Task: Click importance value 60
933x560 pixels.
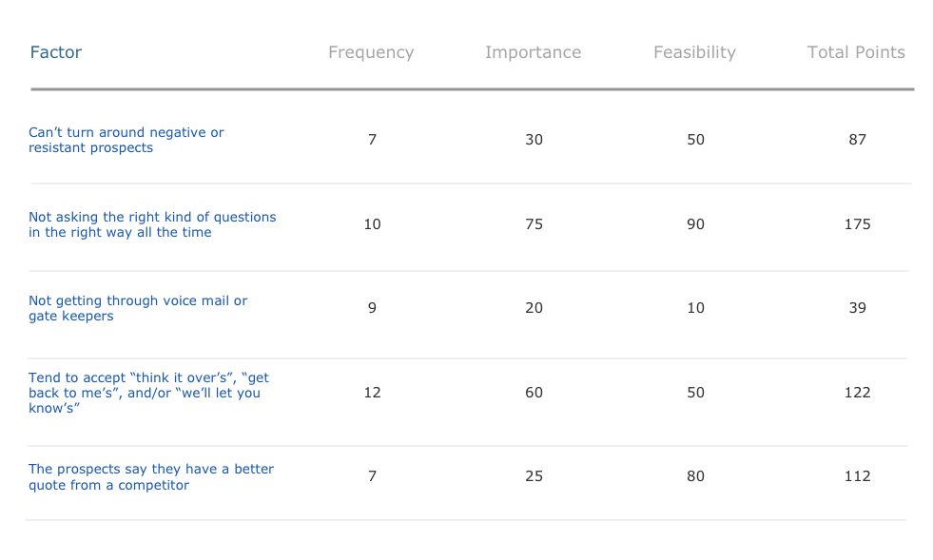Action: coord(534,393)
